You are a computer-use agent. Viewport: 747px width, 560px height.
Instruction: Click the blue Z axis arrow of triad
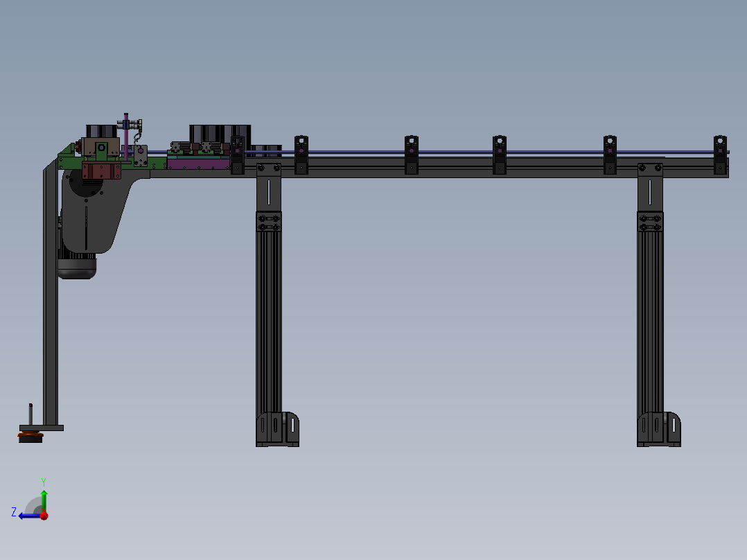coord(30,516)
